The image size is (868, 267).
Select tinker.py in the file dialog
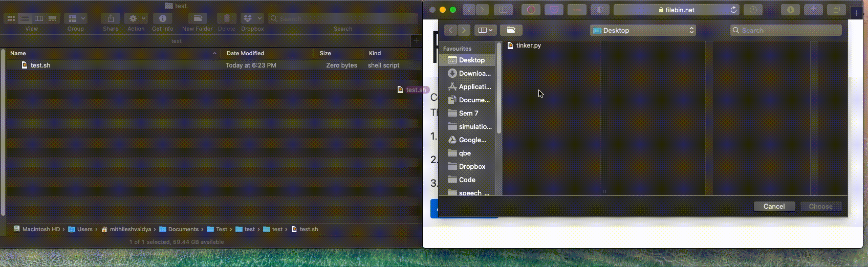pyautogui.click(x=528, y=46)
